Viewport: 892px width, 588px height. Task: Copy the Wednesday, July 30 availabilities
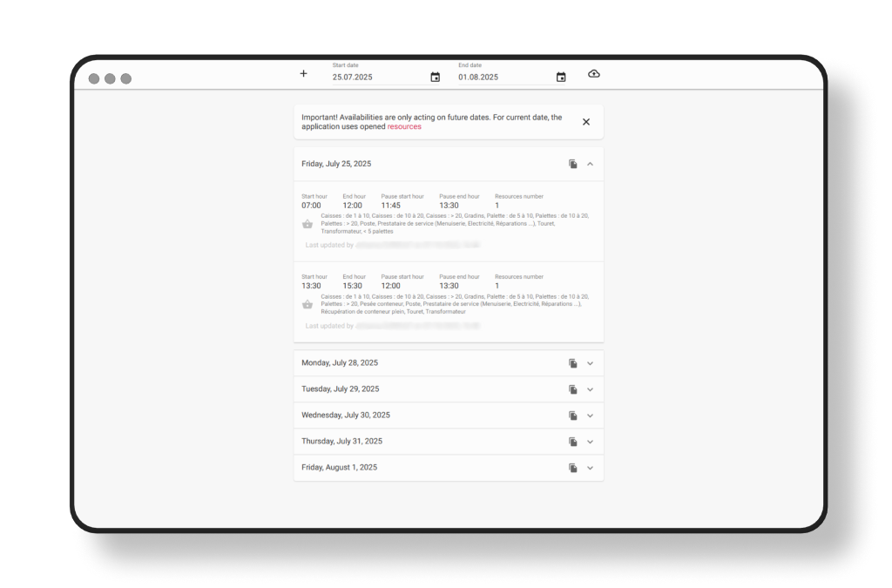pos(573,416)
